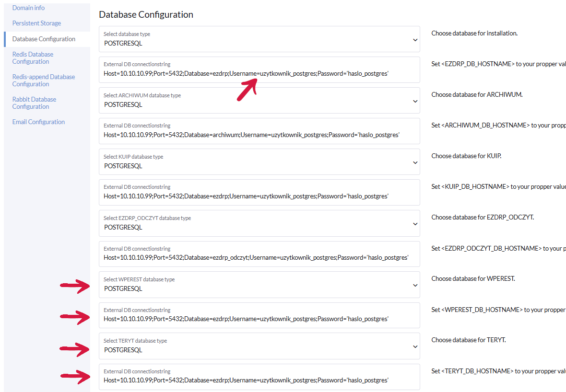This screenshot has width=566, height=392.
Task: Click the EZDRP_ODCZYT database type chevron
Action: (x=415, y=224)
